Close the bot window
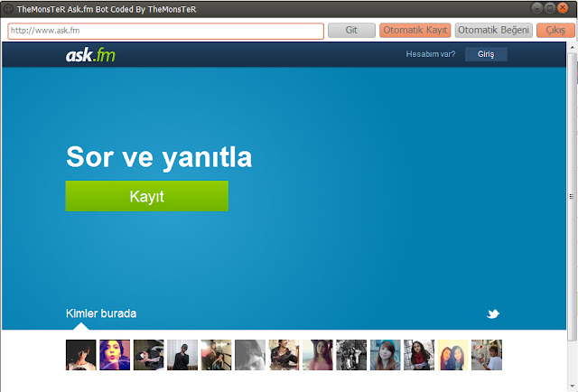This screenshot has height=392, width=578. (563, 8)
